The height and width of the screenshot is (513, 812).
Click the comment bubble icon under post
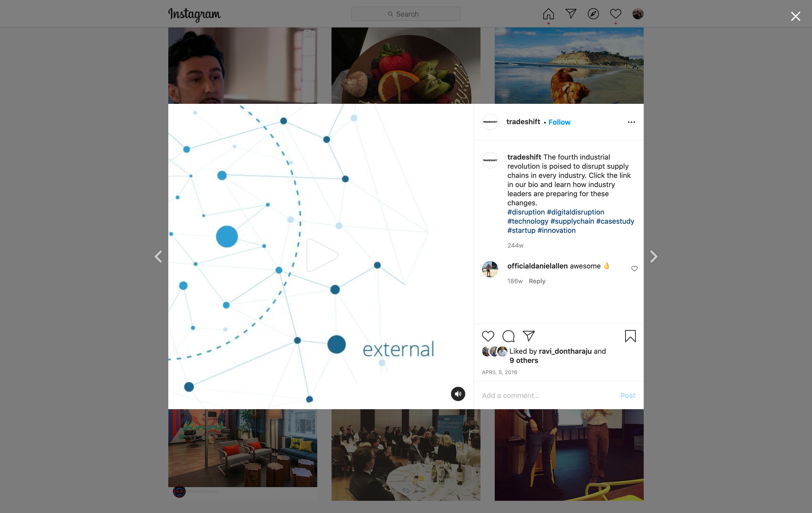508,336
